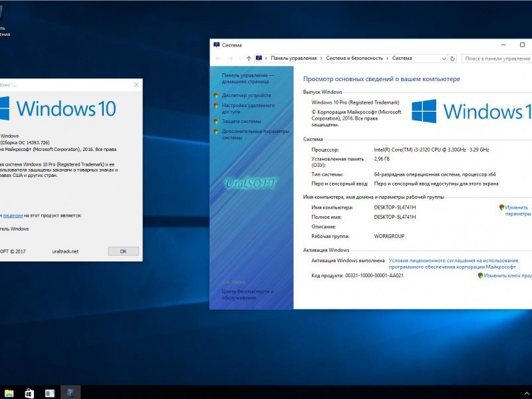The height and width of the screenshot is (399, 532).
Task: Show hidden tray icons
Action: pyautogui.click(x=527, y=394)
